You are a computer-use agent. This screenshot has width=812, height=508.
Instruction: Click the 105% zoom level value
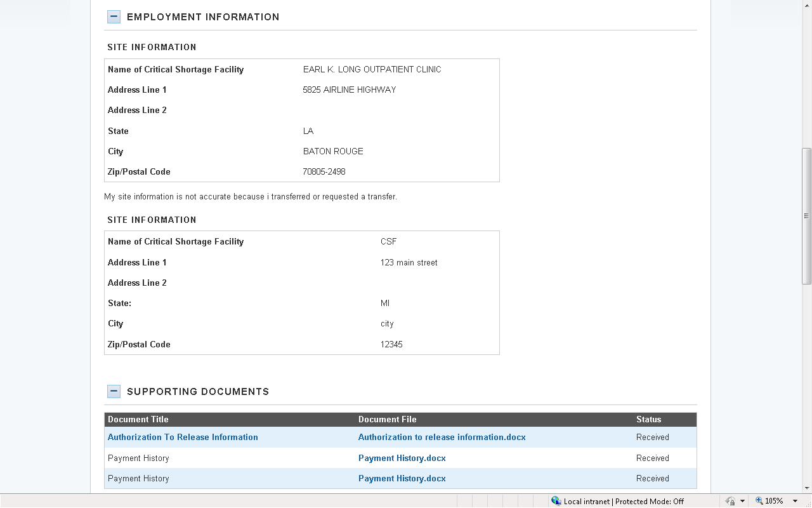(774, 501)
